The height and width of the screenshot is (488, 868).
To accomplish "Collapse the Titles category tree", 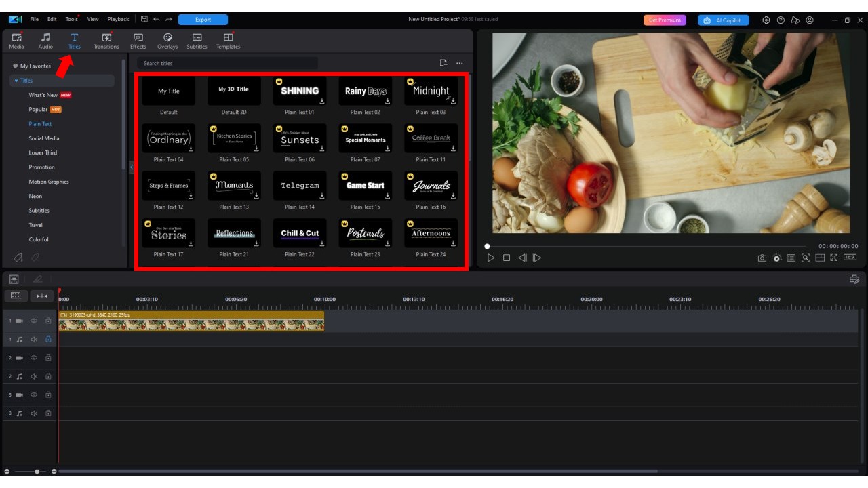I will (16, 81).
